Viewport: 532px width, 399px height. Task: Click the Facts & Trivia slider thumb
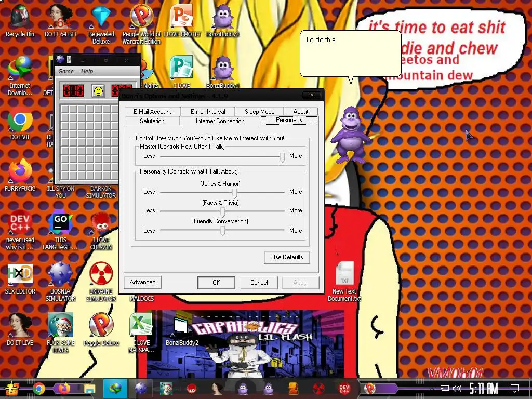point(223,212)
